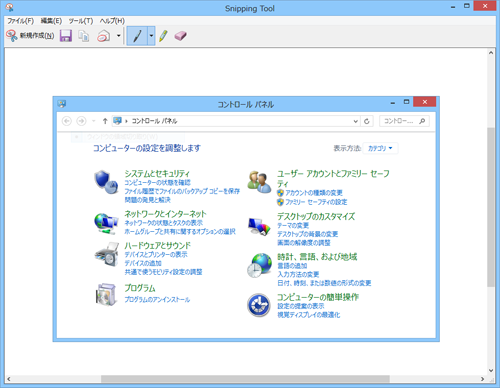Click the New Snip (新規作成) scissors icon
The width and height of the screenshot is (500, 388).
click(12, 35)
